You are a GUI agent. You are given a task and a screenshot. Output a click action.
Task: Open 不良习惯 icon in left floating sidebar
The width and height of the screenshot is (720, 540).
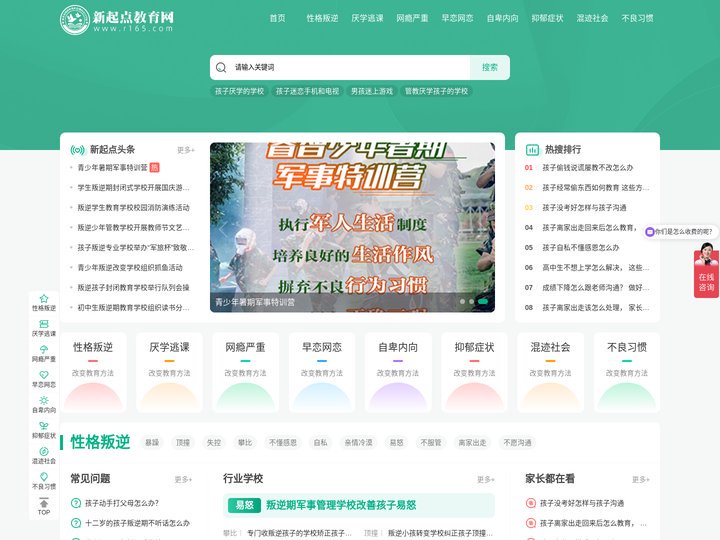coord(44,477)
